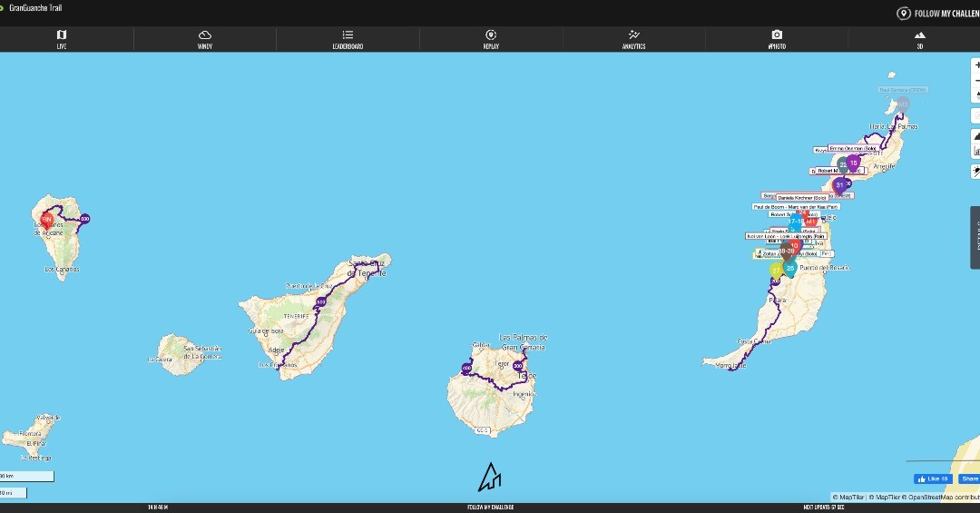Screen dimensions: 980x513
Task: Select rider marker 15 in magenta
Action: (853, 163)
